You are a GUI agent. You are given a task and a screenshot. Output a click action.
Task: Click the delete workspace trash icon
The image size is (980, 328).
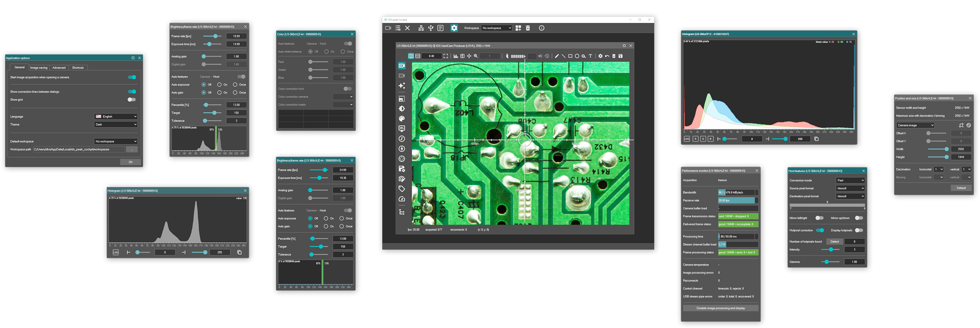(x=528, y=28)
